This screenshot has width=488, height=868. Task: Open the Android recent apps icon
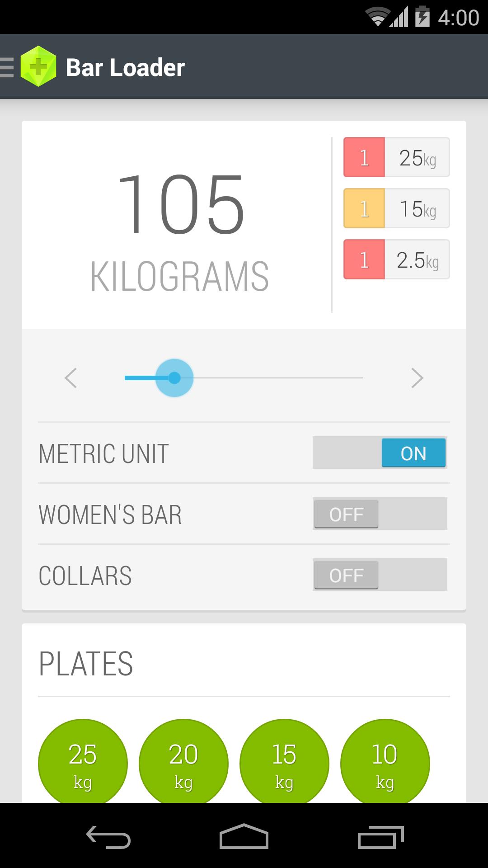click(380, 837)
